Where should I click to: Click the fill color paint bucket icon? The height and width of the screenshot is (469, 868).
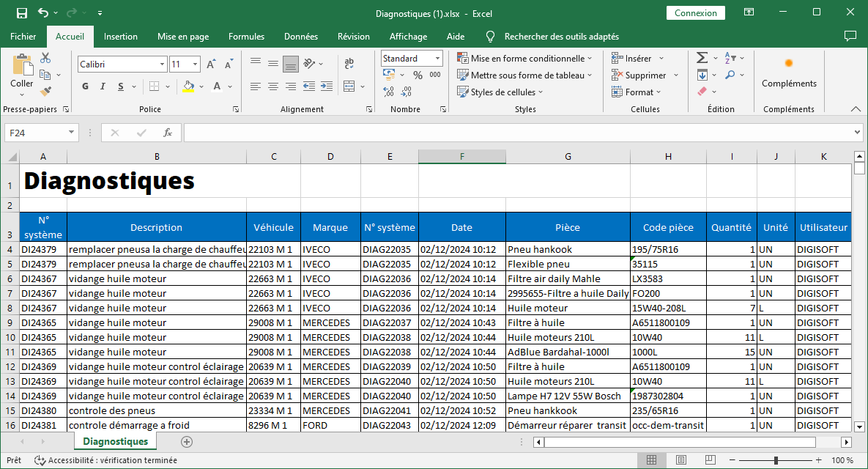point(189,86)
